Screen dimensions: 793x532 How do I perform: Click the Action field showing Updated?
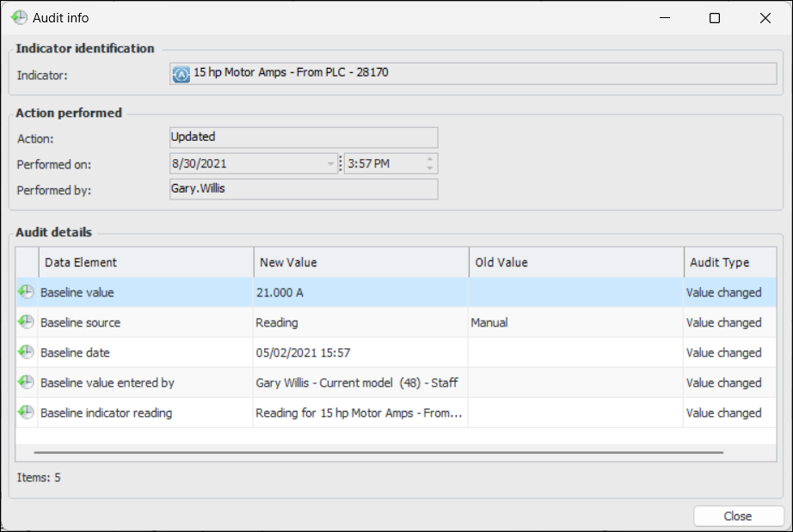(x=304, y=138)
